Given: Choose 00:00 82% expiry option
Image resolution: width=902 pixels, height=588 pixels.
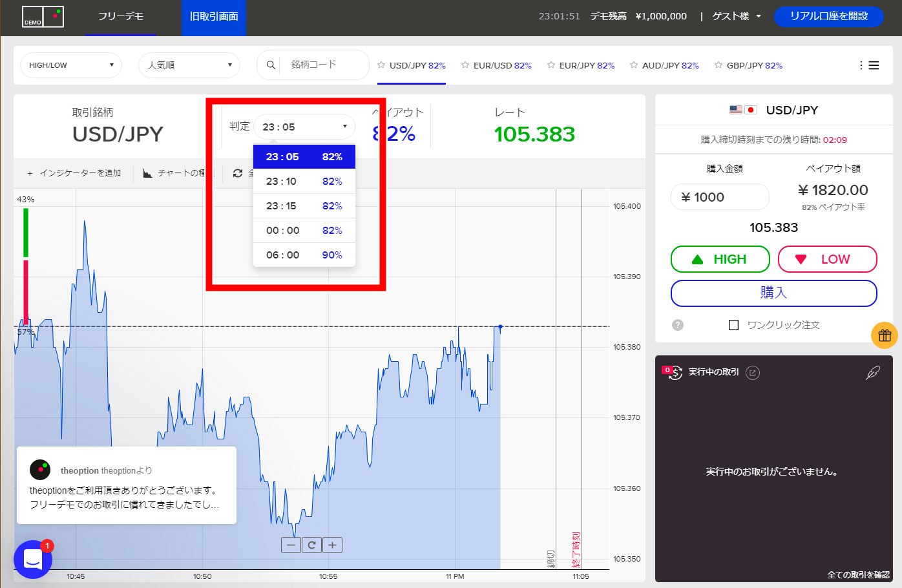Looking at the screenshot, I should pos(304,230).
